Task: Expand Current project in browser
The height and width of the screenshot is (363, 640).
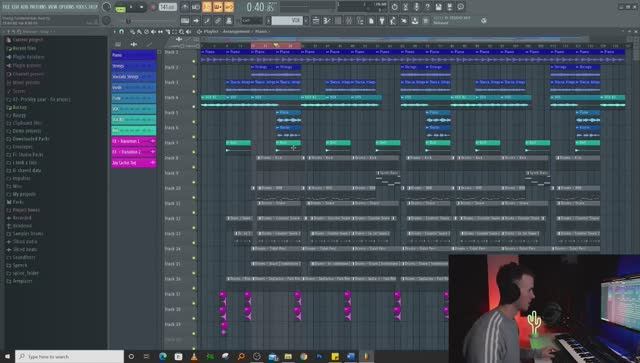Action: [x=28, y=40]
